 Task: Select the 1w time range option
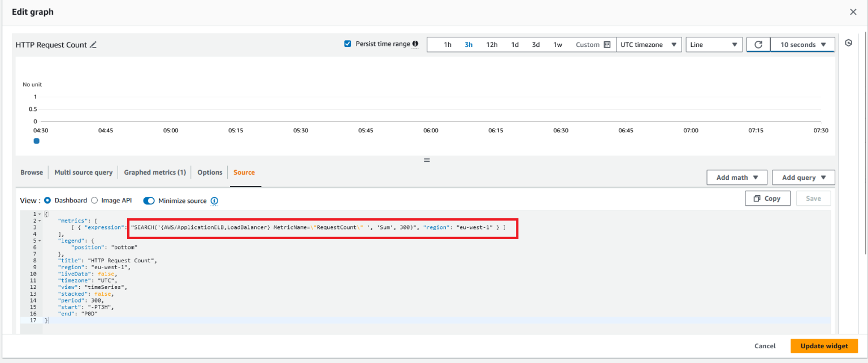557,44
